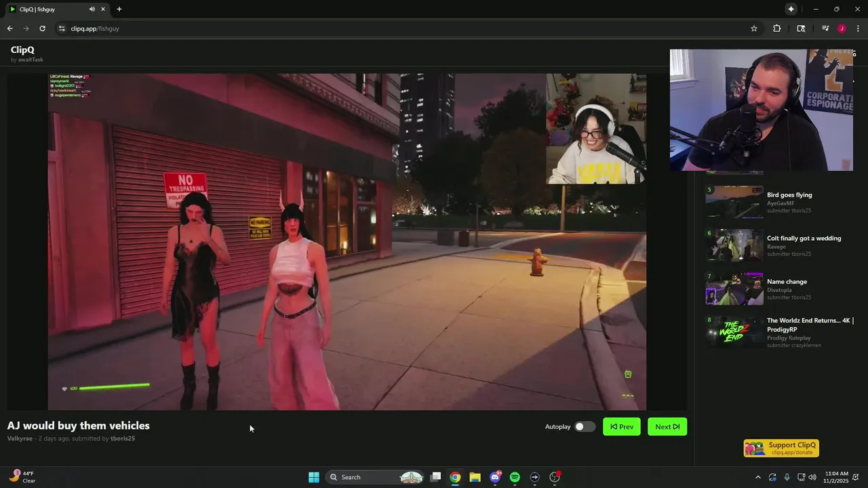Open Spotify from the taskbar
The height and width of the screenshot is (488, 868).
(515, 477)
